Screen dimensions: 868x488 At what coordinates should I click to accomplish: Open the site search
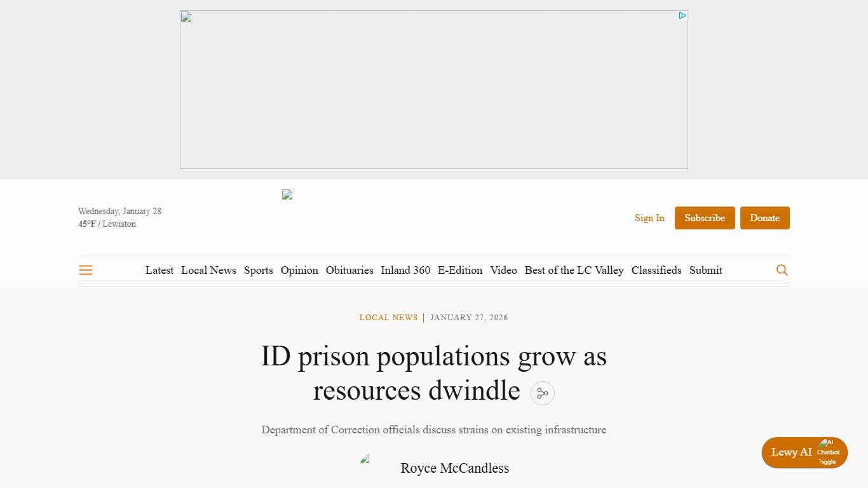(x=782, y=269)
